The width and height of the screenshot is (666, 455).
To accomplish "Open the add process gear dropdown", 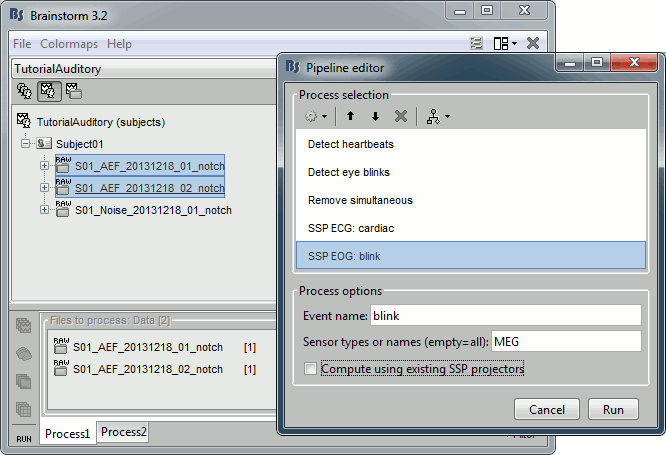I will point(315,116).
